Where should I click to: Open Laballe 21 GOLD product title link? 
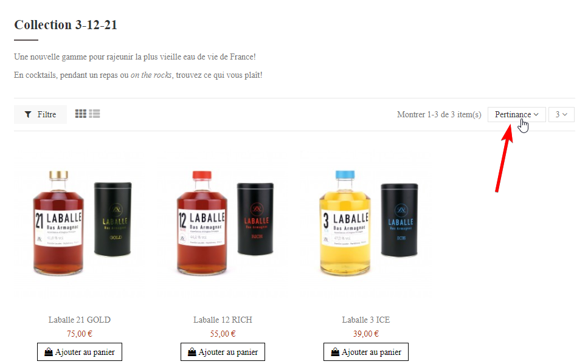click(x=80, y=320)
